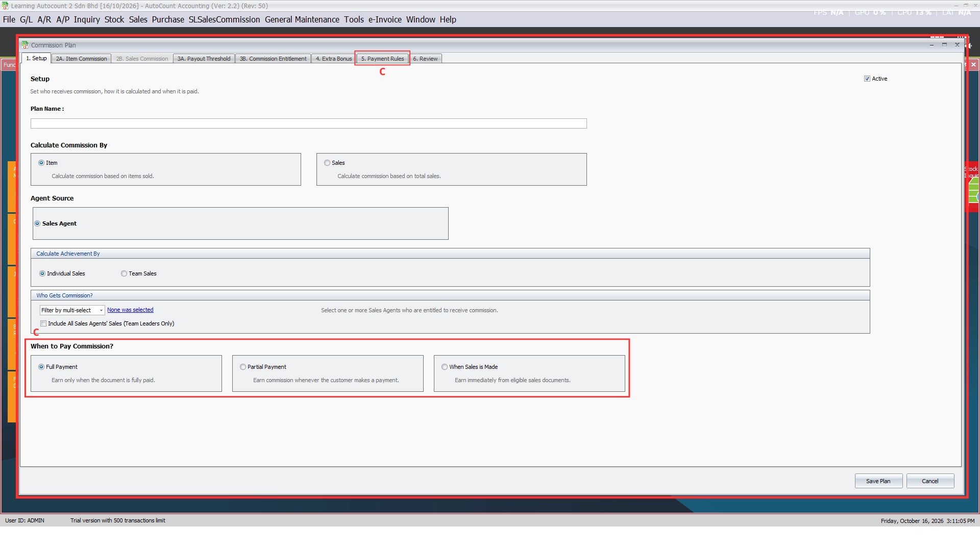Choose Team Sales achievement option
The width and height of the screenshot is (980, 551).
click(124, 273)
